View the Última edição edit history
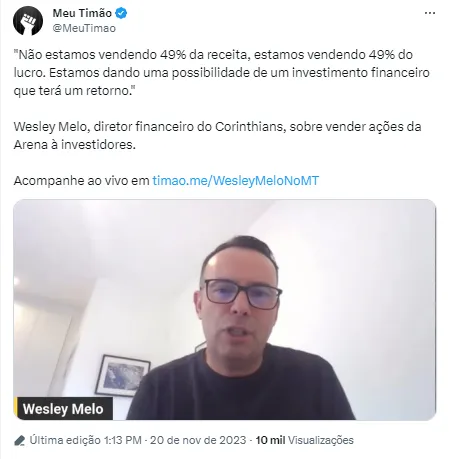Screen dimensions: 449x459 pos(65,440)
